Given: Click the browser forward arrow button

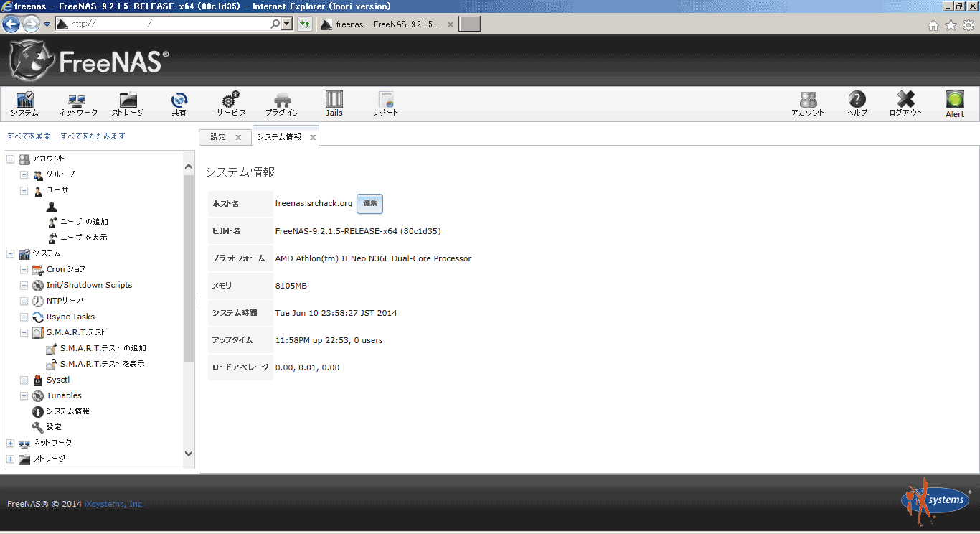Looking at the screenshot, I should 31,24.
